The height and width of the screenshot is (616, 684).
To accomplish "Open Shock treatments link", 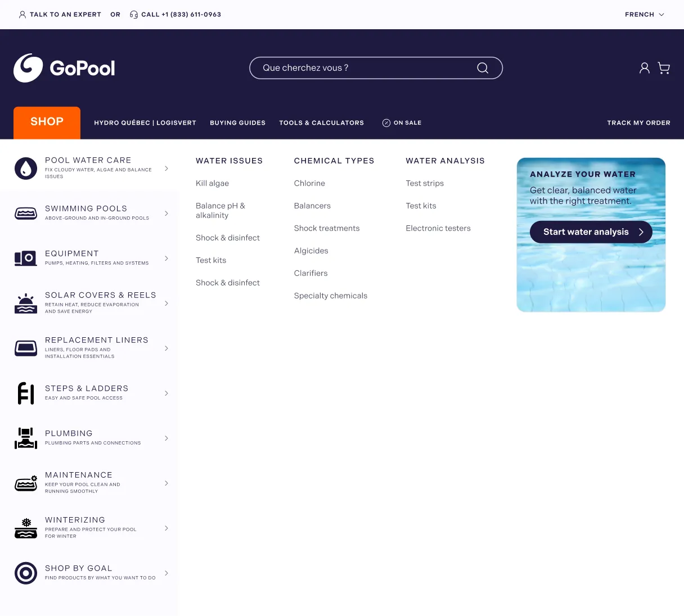I will tap(327, 228).
